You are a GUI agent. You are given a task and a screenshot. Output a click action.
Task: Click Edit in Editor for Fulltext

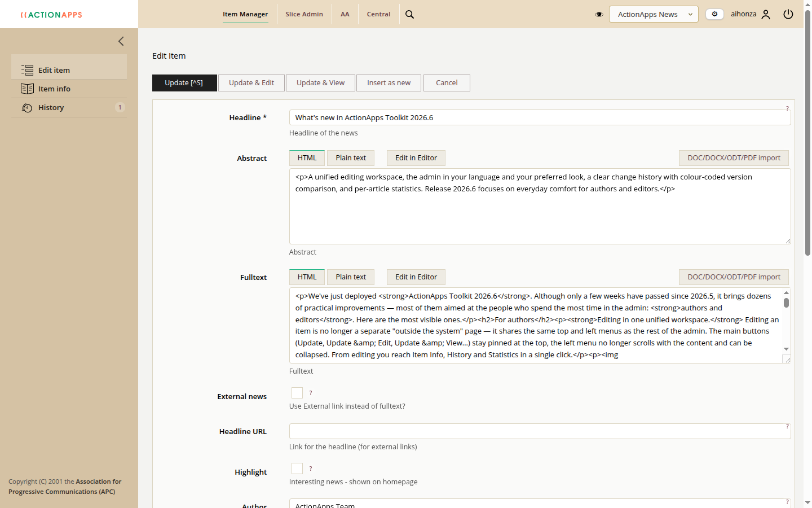(x=416, y=277)
